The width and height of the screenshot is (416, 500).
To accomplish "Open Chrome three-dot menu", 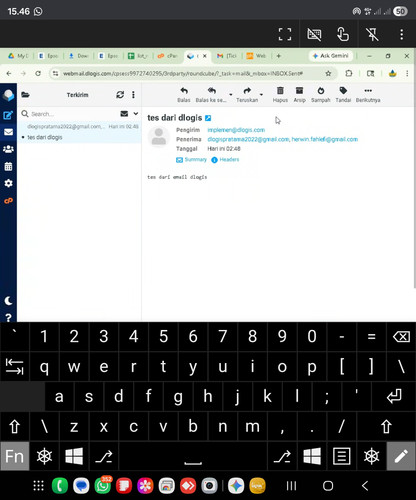I will pyautogui.click(x=407, y=73).
